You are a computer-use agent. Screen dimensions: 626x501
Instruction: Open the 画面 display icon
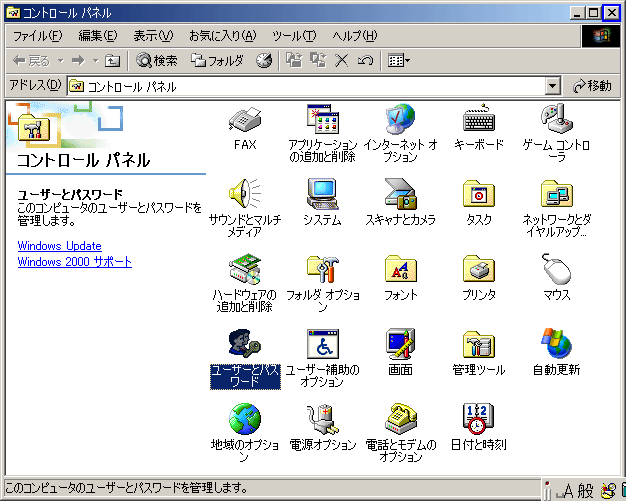pyautogui.click(x=400, y=343)
